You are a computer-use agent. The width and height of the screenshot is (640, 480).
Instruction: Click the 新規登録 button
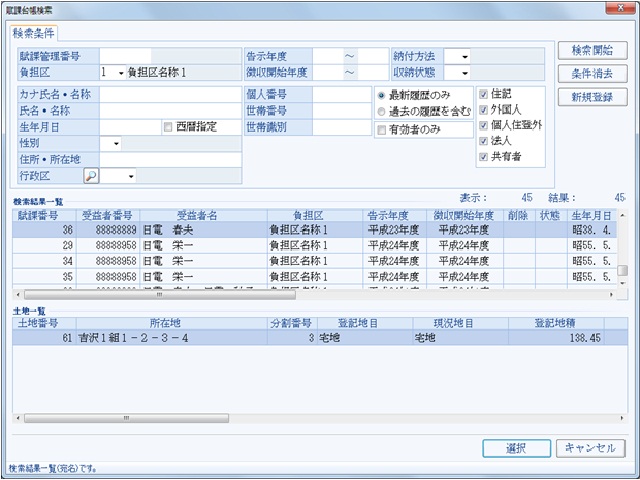point(592,98)
